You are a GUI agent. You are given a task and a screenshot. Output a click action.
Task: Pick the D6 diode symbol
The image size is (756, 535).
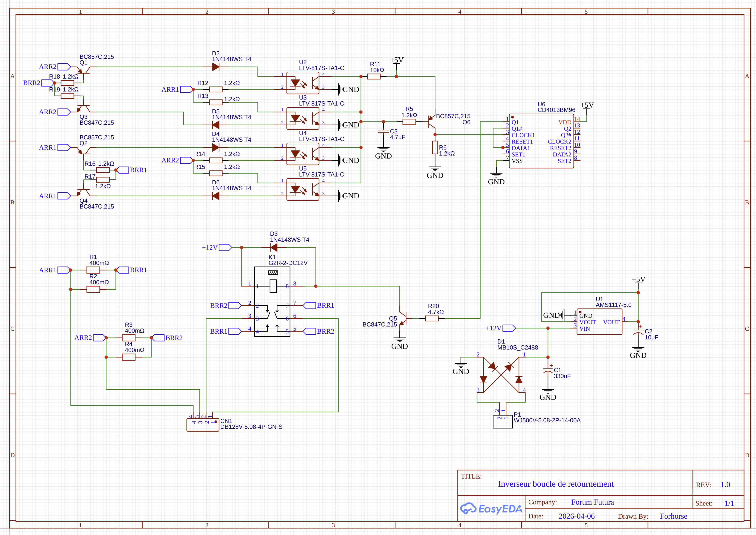[216, 196]
